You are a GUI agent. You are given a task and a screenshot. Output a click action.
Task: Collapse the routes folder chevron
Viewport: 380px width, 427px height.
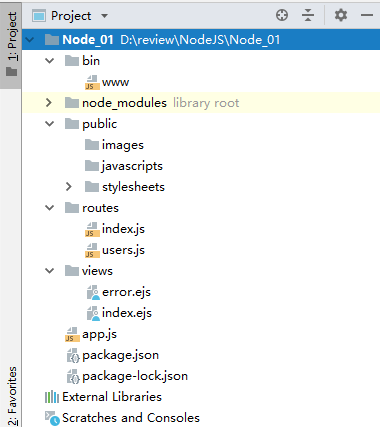coord(50,208)
